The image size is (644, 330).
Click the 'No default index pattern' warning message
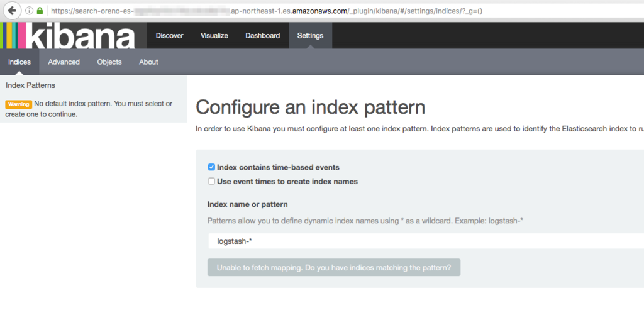pyautogui.click(x=89, y=109)
